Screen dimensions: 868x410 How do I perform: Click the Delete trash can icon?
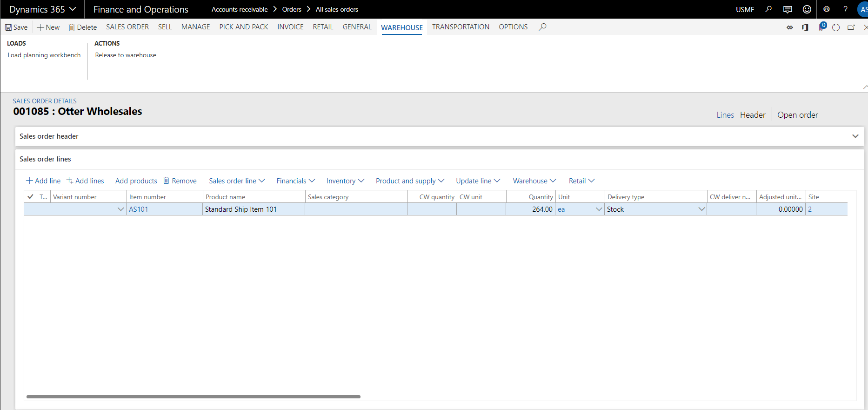pyautogui.click(x=72, y=27)
